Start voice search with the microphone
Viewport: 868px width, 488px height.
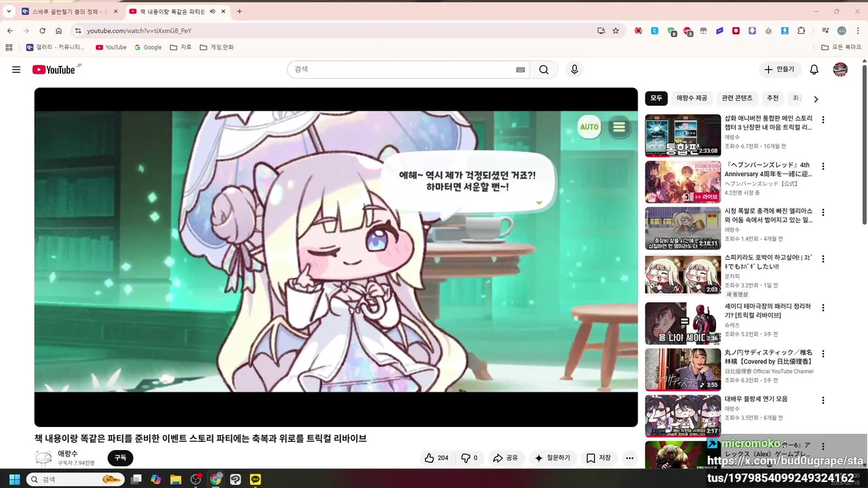coord(574,70)
